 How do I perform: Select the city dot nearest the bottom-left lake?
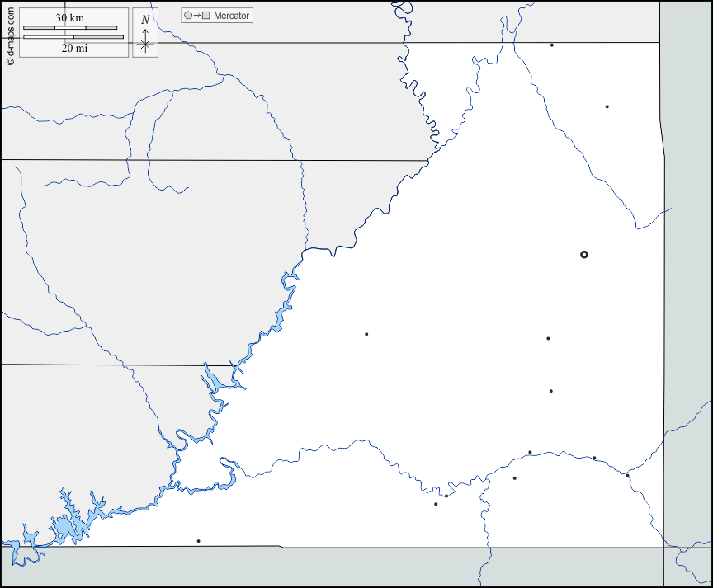pos(198,541)
